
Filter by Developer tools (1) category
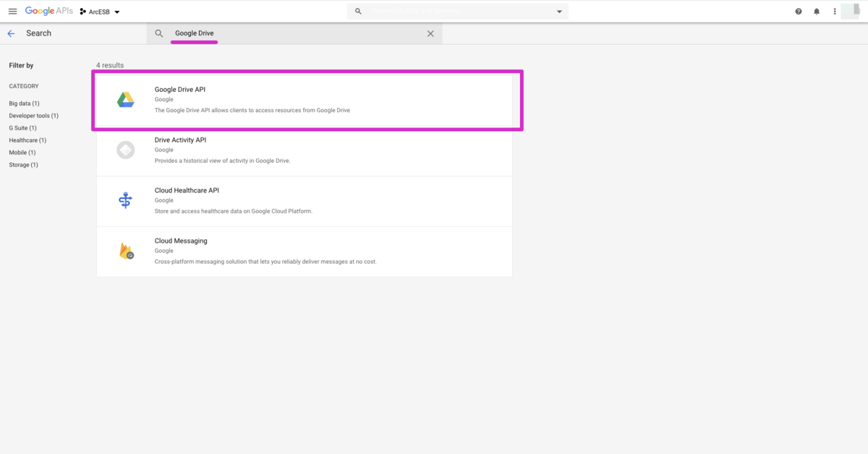click(x=33, y=116)
